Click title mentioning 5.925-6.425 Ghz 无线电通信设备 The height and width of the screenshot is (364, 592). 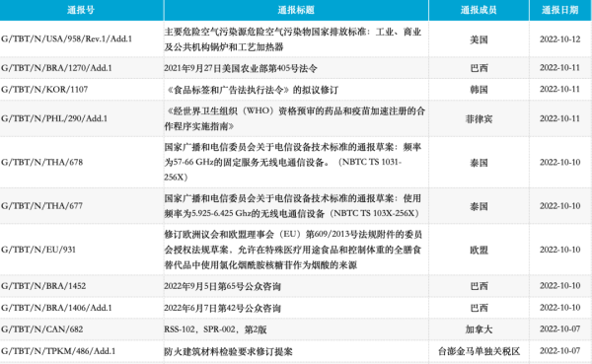click(293, 206)
